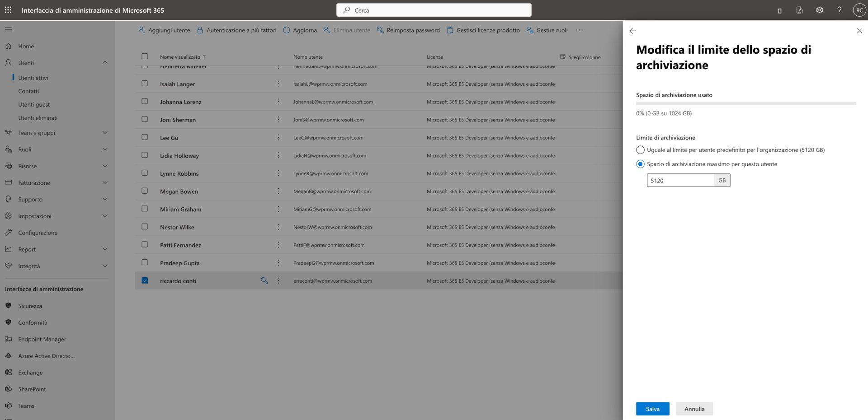
Task: Click the settings gear icon in header
Action: click(x=819, y=10)
